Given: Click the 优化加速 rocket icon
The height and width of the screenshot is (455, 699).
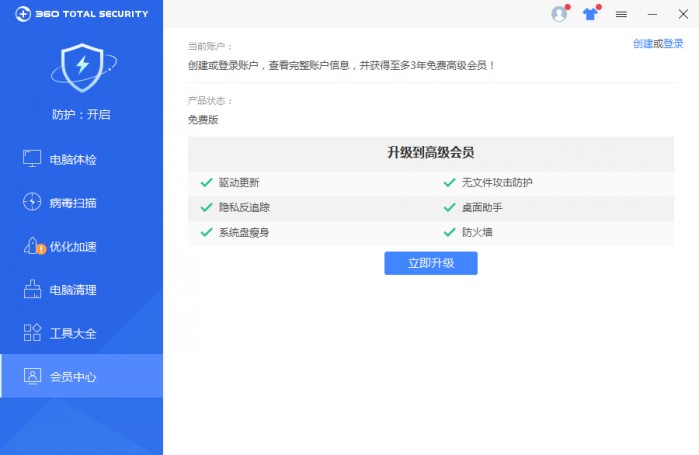Looking at the screenshot, I should (x=32, y=246).
